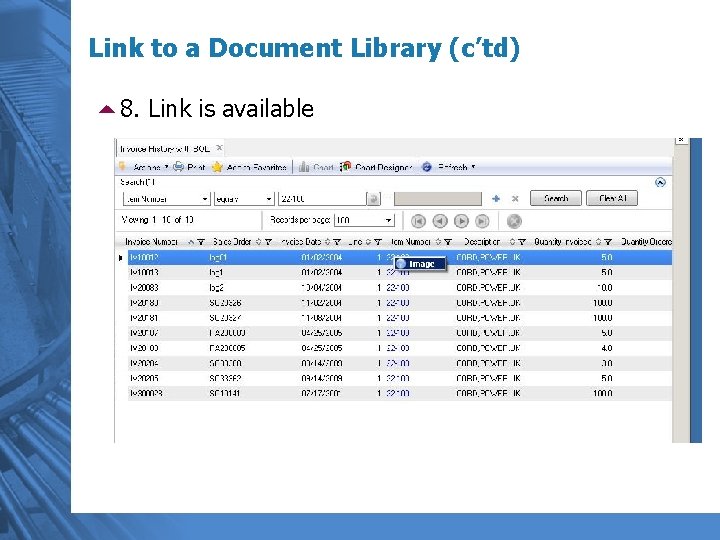Remove the search criterion with the gray x icon
This screenshot has width=720, height=540.
point(515,199)
